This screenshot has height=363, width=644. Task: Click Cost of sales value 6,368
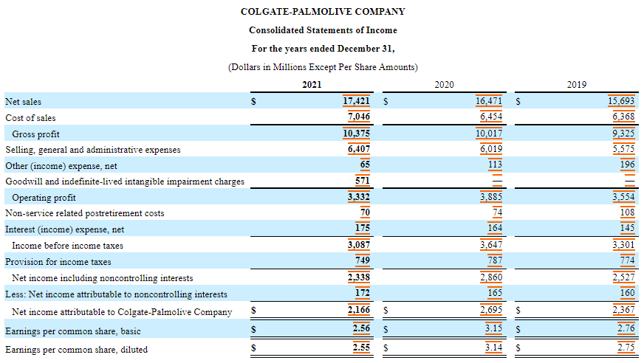623,117
